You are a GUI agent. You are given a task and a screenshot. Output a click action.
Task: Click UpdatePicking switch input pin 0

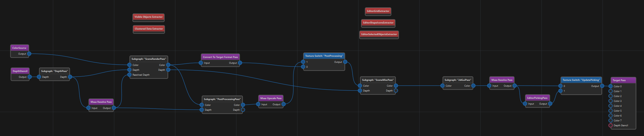coord(560,86)
